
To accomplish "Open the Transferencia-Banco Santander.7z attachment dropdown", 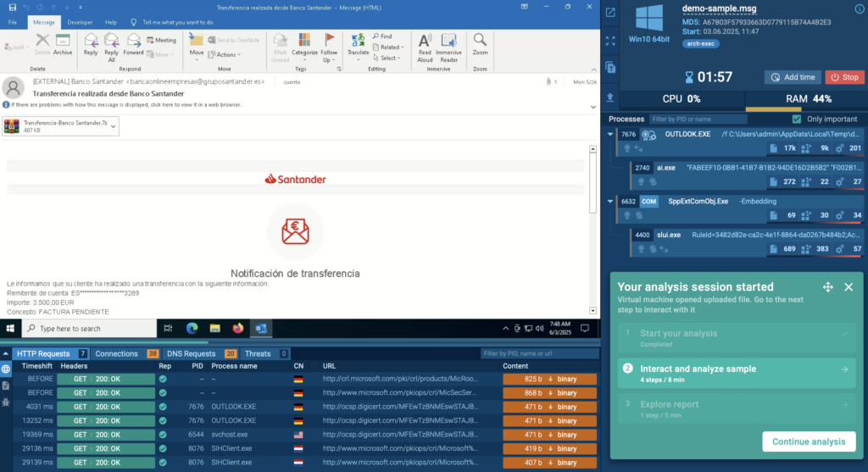I will point(114,126).
